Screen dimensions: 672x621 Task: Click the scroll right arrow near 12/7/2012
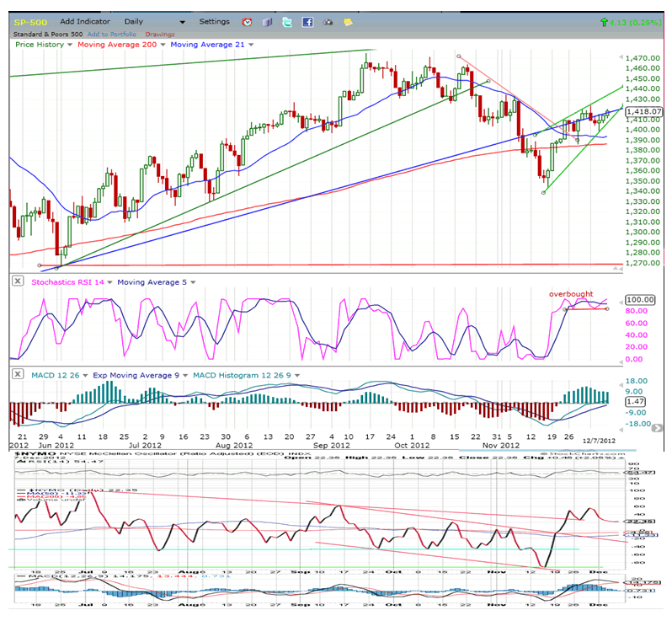657,428
